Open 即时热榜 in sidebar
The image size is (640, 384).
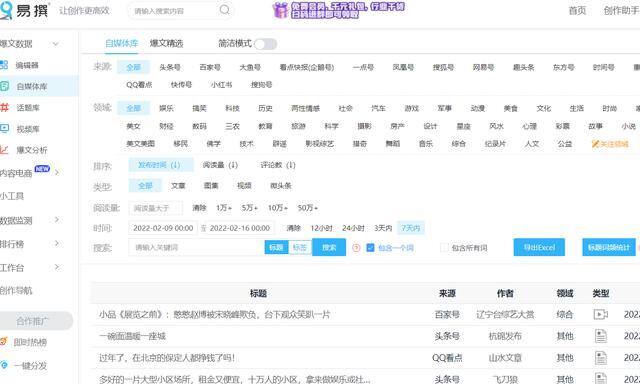pos(30,342)
